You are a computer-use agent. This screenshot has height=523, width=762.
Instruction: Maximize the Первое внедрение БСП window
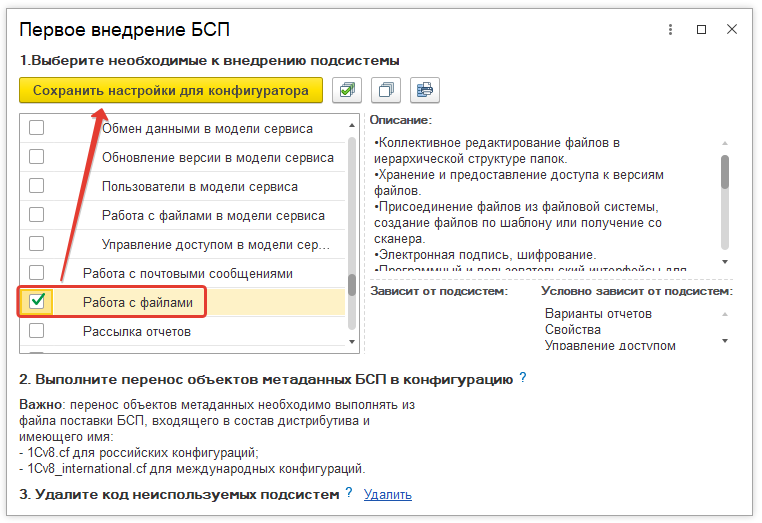702,30
